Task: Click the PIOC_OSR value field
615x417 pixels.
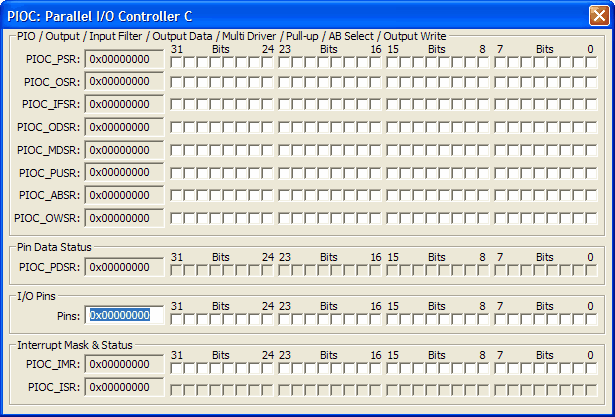Action: pyautogui.click(x=124, y=82)
